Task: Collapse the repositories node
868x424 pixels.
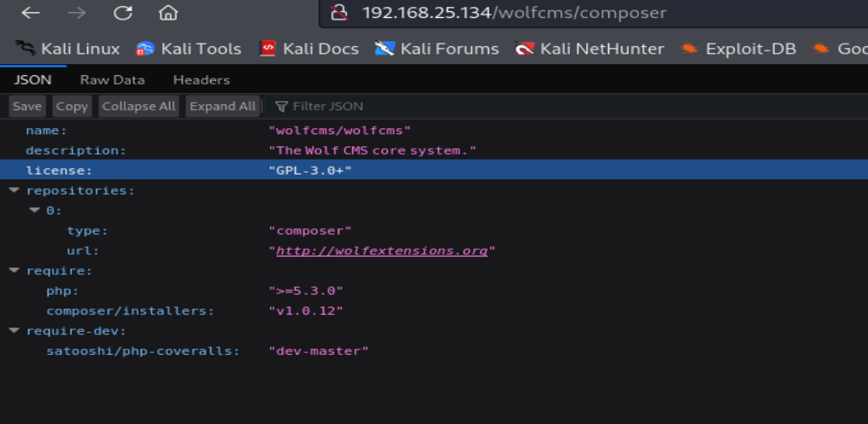Action: [x=15, y=190]
